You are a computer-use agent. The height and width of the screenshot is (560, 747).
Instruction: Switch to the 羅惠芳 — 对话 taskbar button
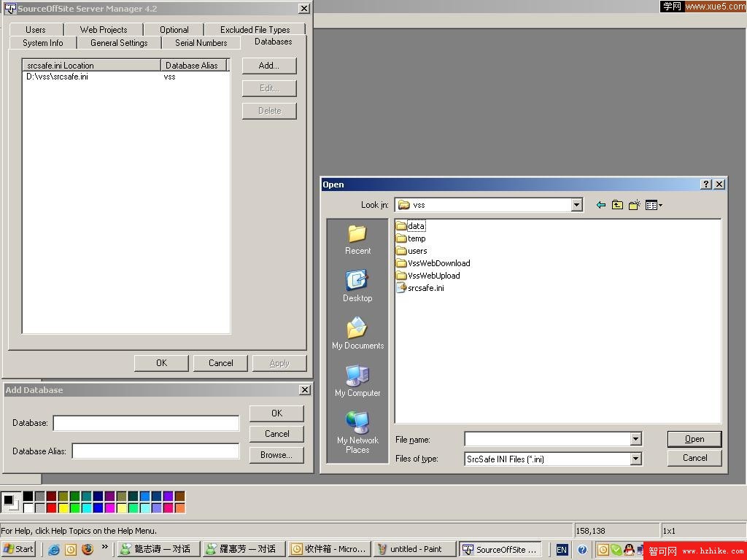(x=244, y=549)
